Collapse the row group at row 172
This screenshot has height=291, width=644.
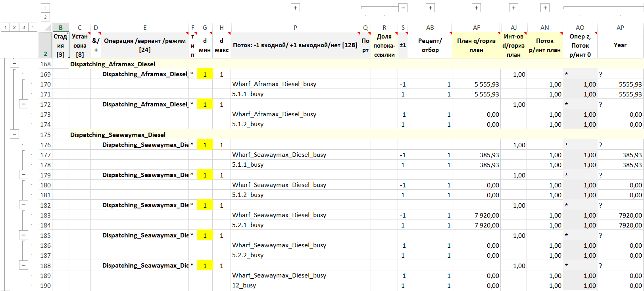24,104
